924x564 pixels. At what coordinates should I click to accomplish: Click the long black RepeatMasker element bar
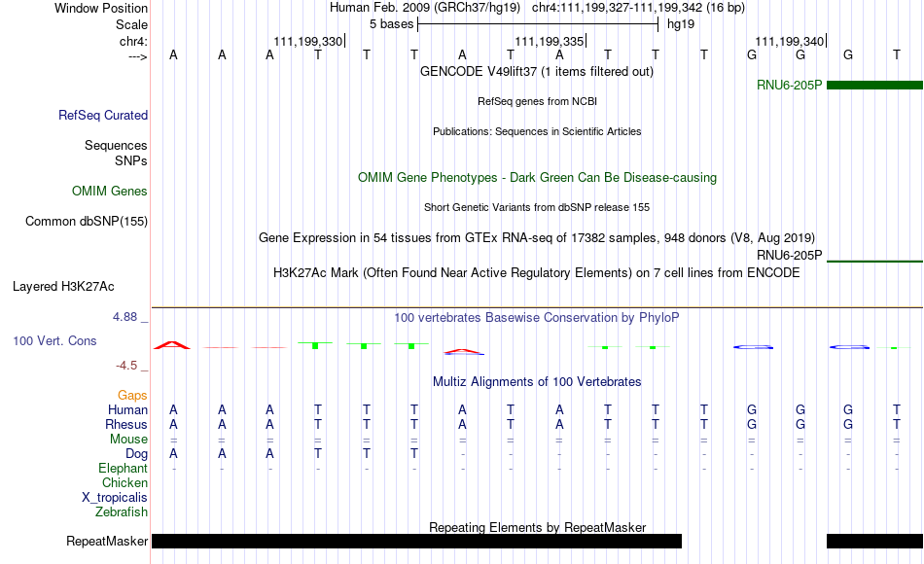coord(416,541)
